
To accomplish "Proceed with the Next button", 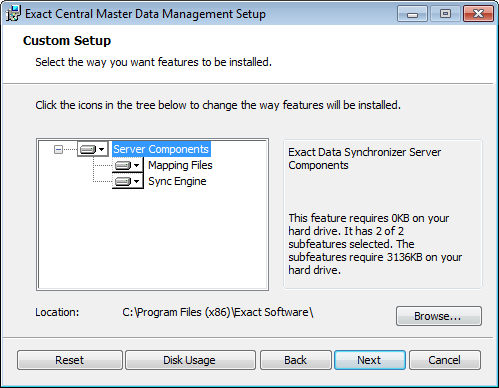I will (x=370, y=360).
